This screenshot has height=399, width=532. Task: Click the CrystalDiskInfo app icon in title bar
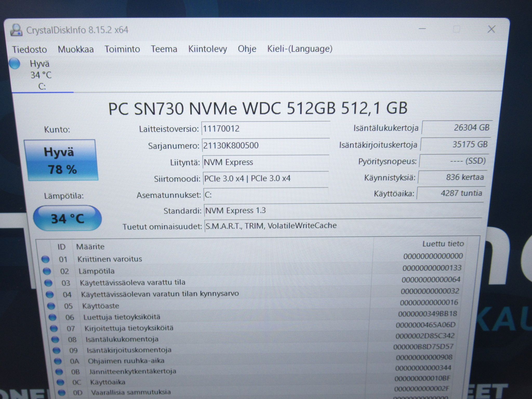pos(16,30)
